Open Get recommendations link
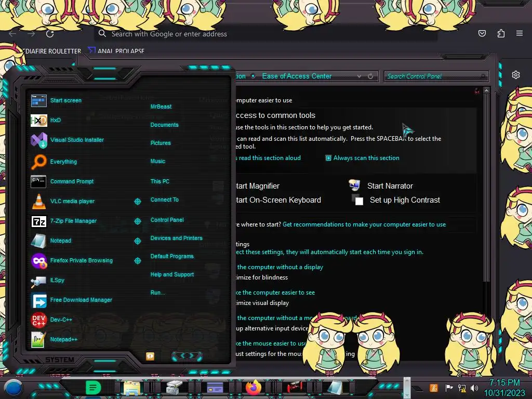532x399 pixels. tap(364, 224)
